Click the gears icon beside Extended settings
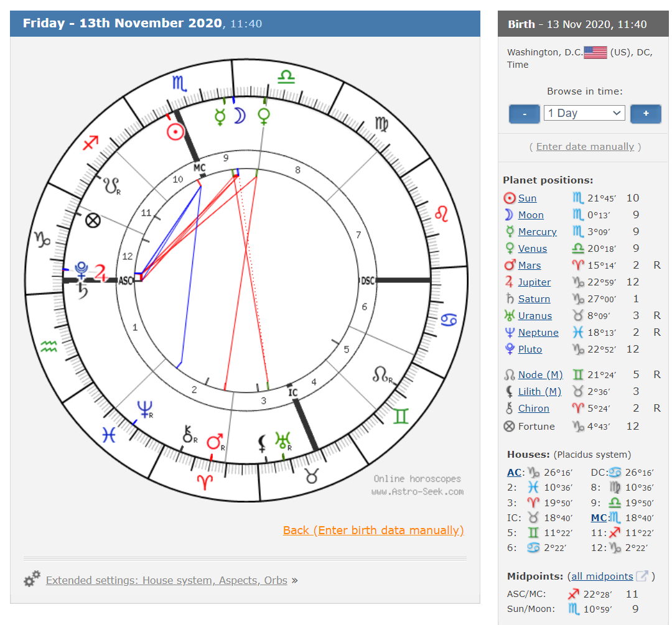672x625 pixels. click(x=32, y=578)
